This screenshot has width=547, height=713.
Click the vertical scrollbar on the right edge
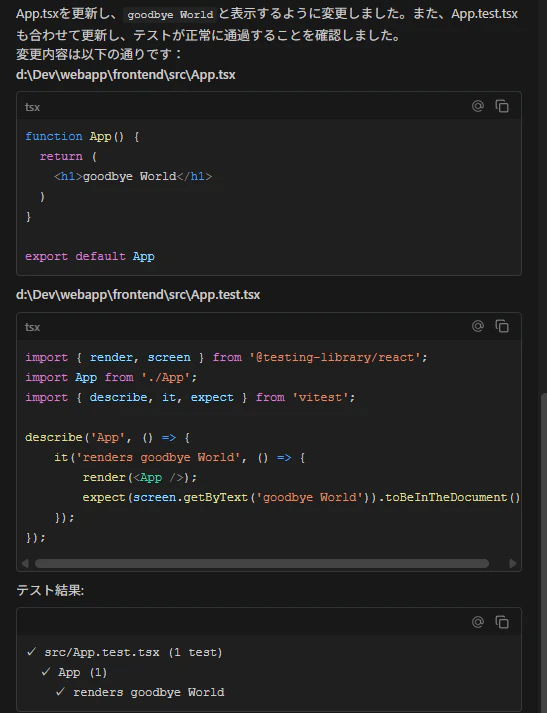544,550
